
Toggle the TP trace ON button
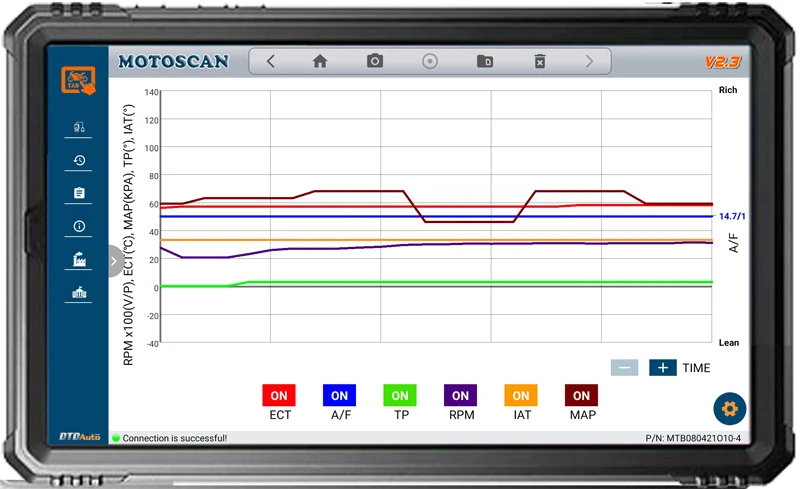(400, 396)
